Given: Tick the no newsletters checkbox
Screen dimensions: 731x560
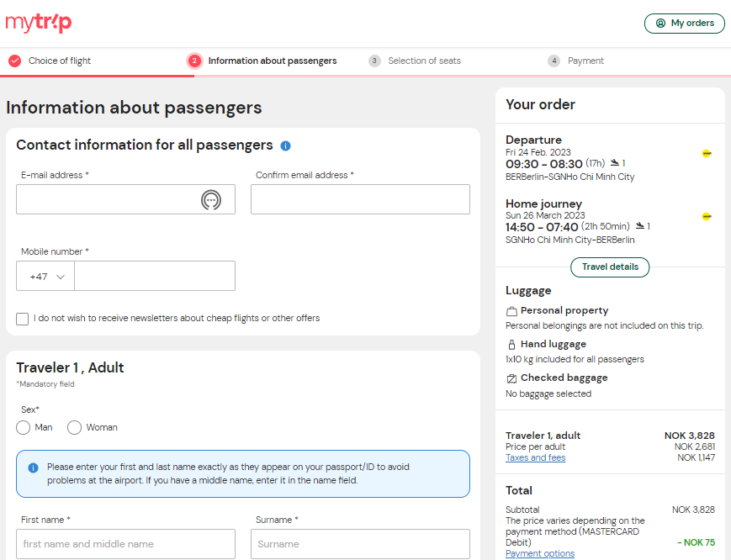Looking at the screenshot, I should [23, 319].
